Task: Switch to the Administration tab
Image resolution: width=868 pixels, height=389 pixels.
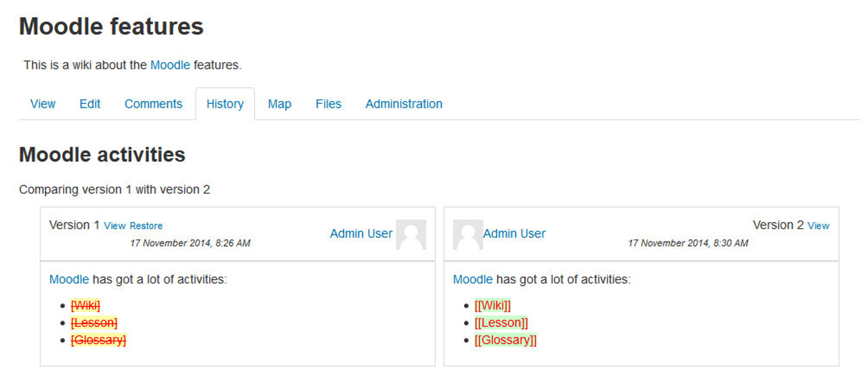Action: [404, 104]
